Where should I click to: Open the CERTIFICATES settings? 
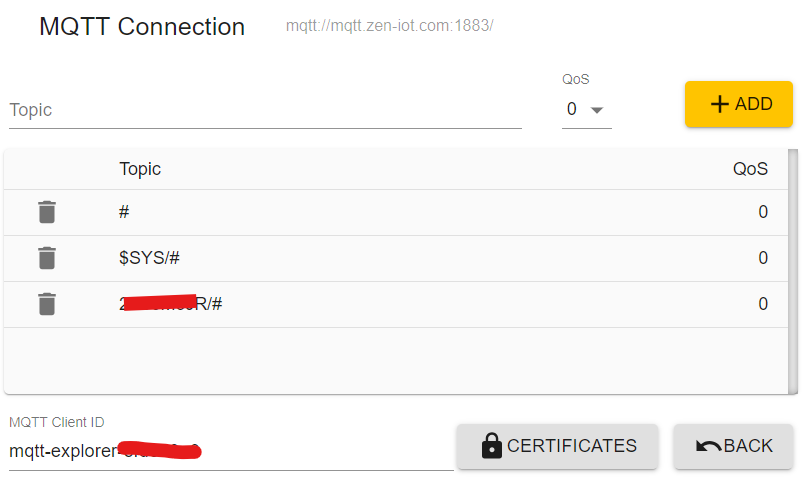coord(557,446)
